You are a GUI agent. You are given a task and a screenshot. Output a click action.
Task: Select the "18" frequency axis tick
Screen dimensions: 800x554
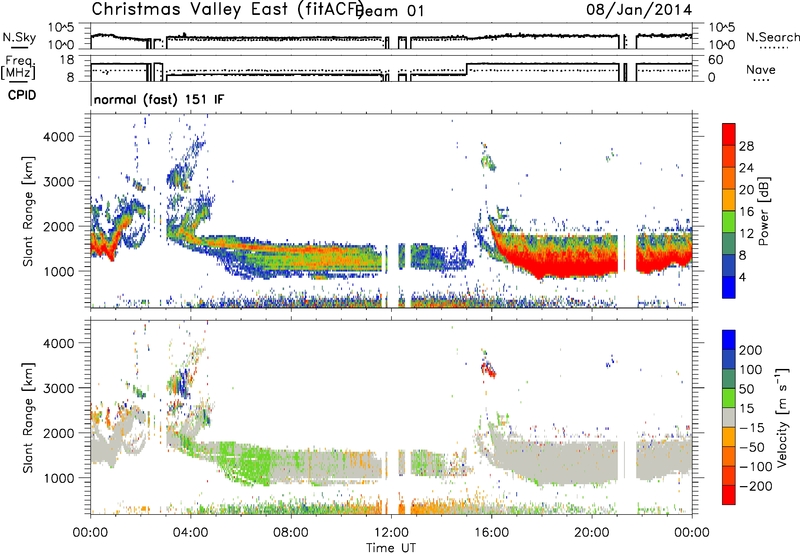pyautogui.click(x=66, y=60)
